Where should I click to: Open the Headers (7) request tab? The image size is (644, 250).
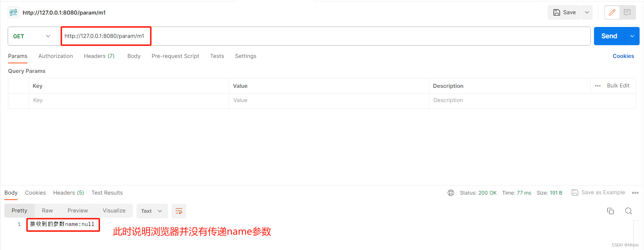pyautogui.click(x=99, y=56)
